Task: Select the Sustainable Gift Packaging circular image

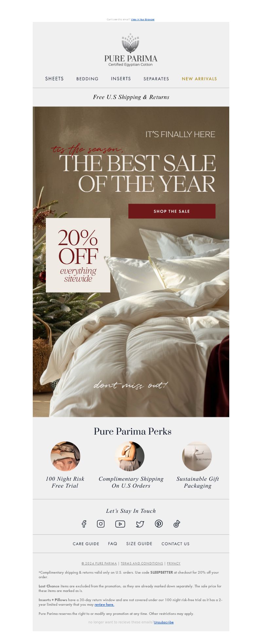Action: (197, 456)
